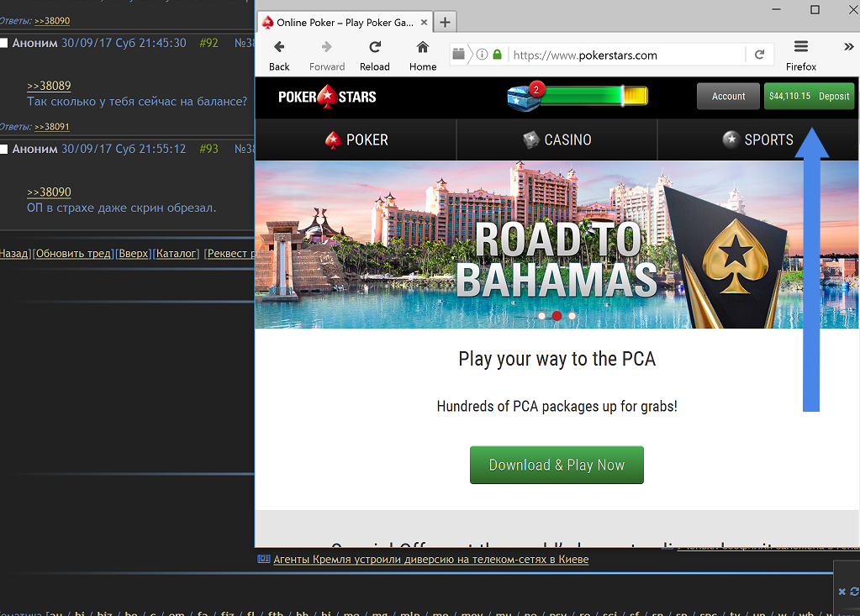The height and width of the screenshot is (616, 860).
Task: Tick the checkbox on post #93
Action: [x=3, y=149]
